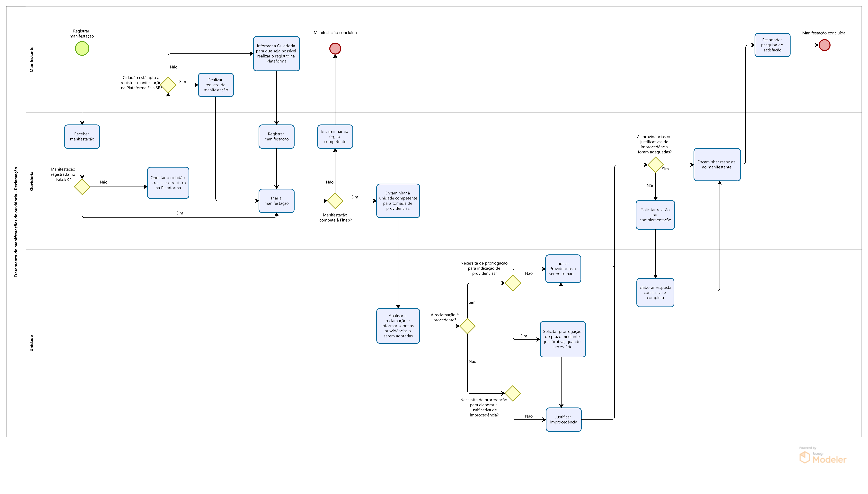868x494 pixels.
Task: Select the 'A reclamação é procedente?' gateway diamond
Action: tap(467, 326)
